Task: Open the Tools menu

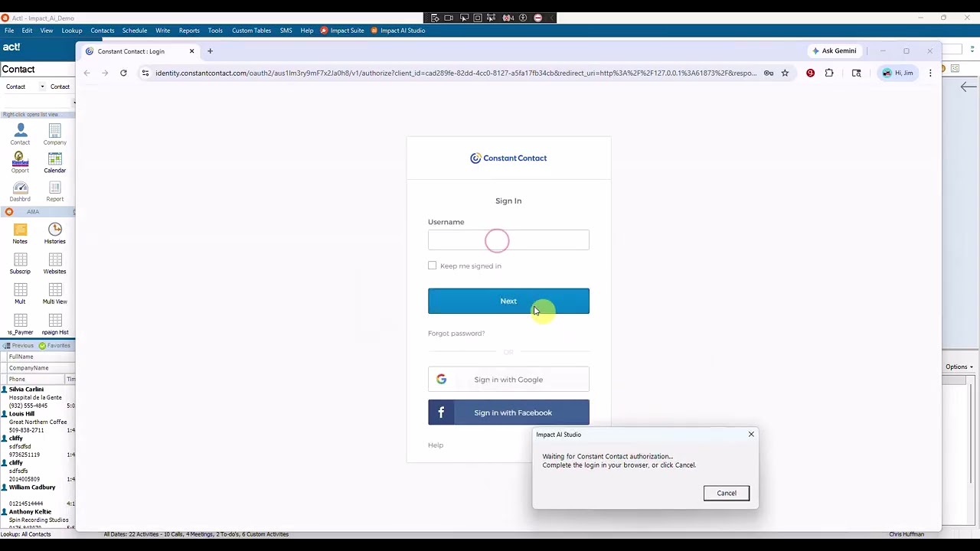Action: coord(215,31)
